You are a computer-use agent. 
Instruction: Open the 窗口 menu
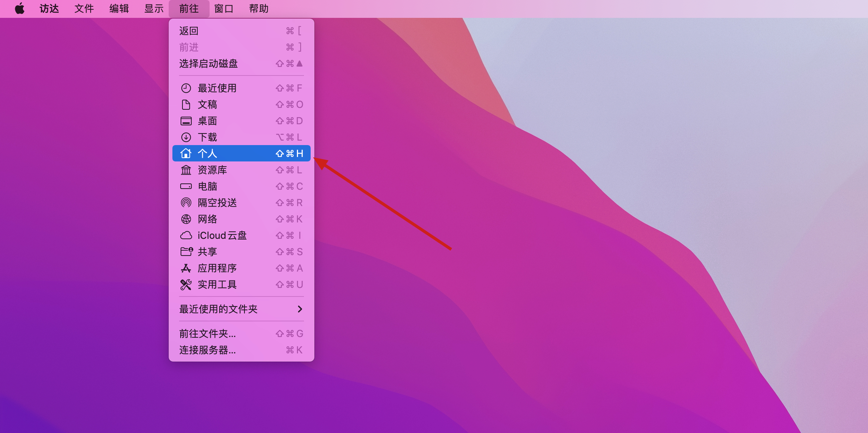(x=224, y=9)
